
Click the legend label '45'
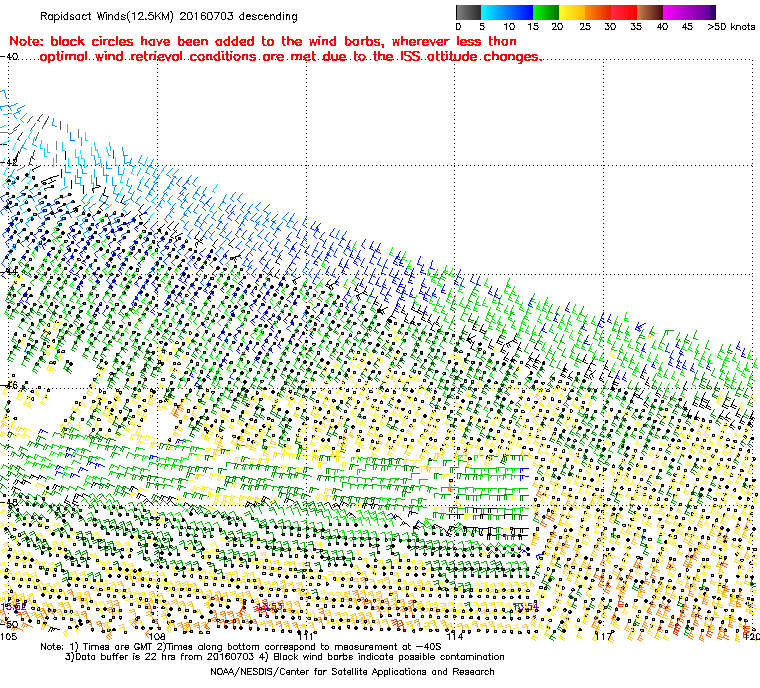pos(687,27)
